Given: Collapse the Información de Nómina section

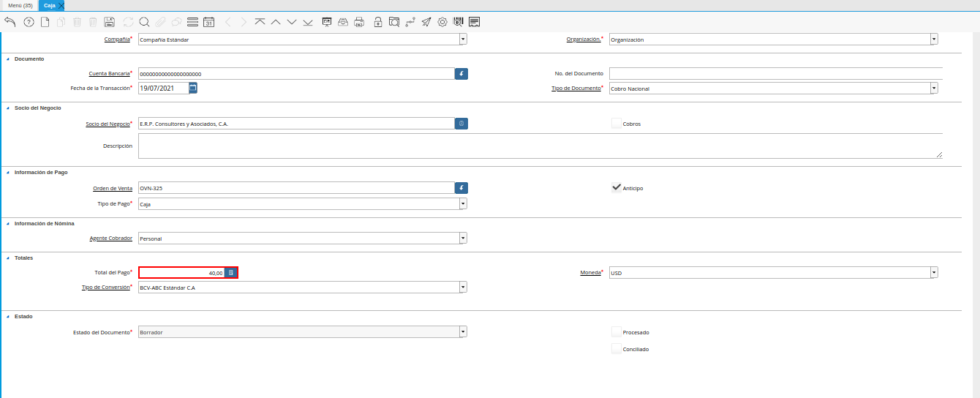Looking at the screenshot, I should [x=8, y=223].
